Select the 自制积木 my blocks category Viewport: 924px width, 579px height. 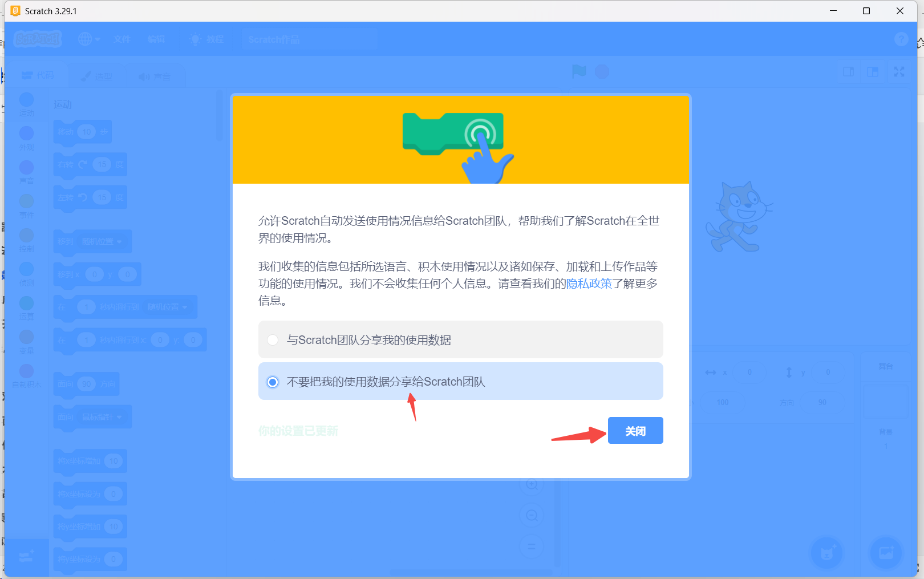click(x=26, y=376)
